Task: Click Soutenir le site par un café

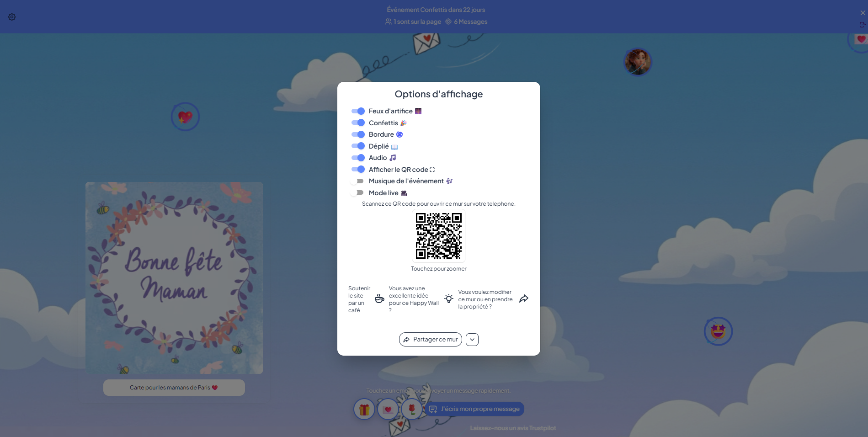Action: [359, 299]
